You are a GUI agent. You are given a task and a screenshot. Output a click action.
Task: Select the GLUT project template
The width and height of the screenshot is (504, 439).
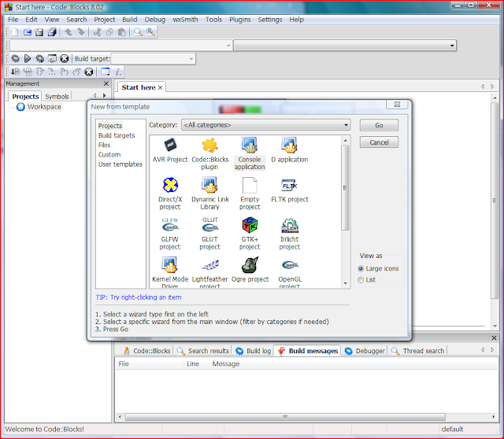coord(210,234)
